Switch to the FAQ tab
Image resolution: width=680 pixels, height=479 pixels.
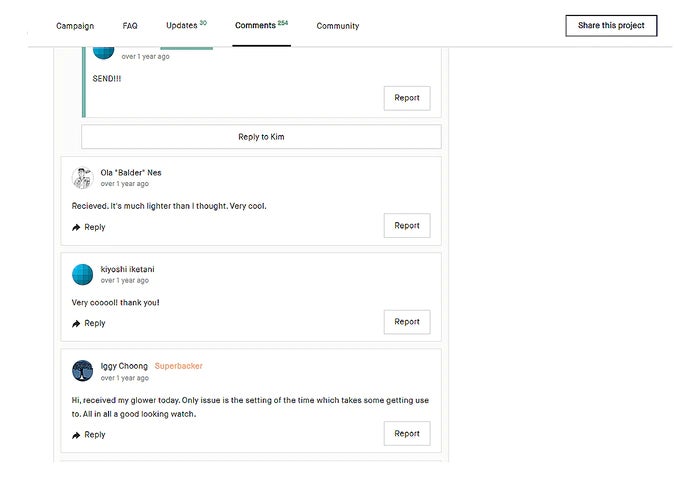click(x=130, y=26)
